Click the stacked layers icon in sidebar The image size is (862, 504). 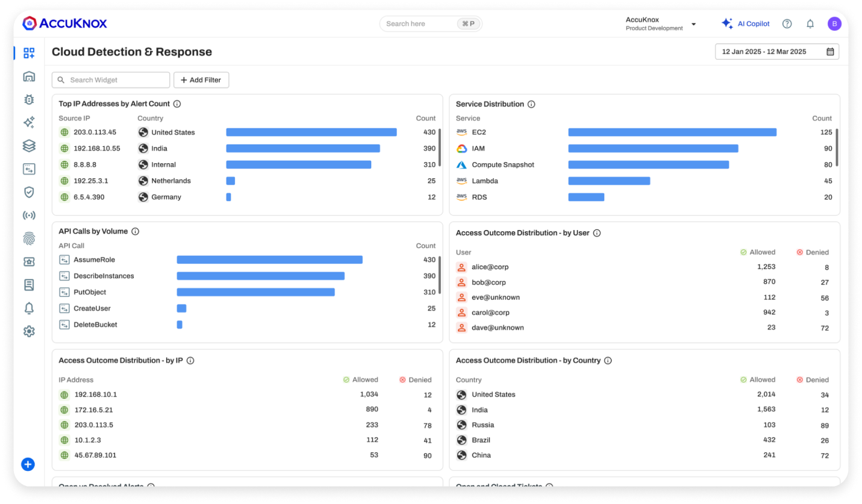[x=29, y=146]
